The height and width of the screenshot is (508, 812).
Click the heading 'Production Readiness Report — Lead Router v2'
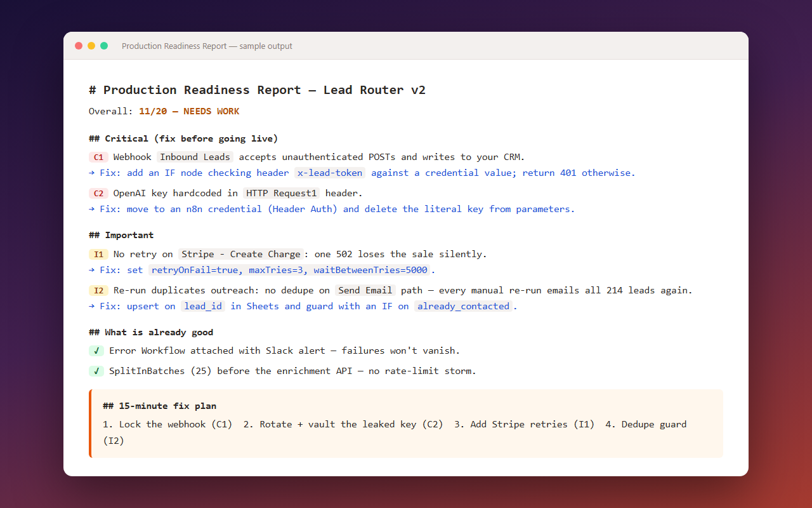click(x=257, y=90)
